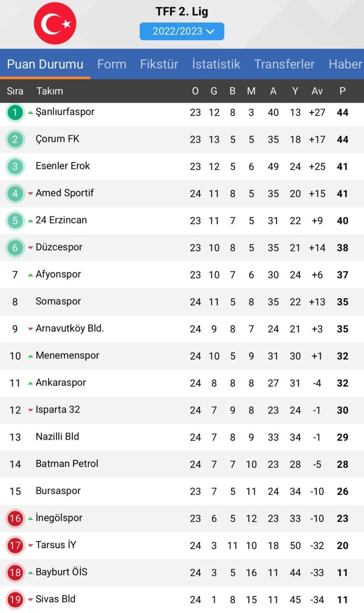Open the Esenler Erok team page

click(x=63, y=166)
